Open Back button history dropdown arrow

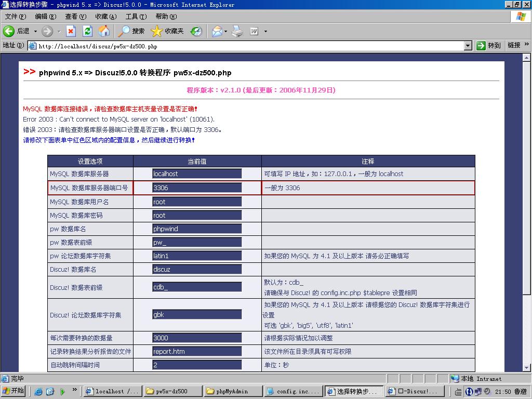click(35, 31)
